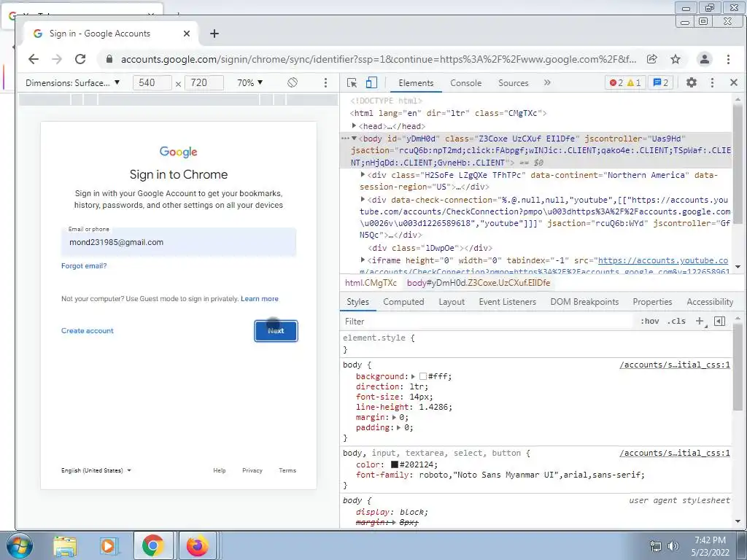This screenshot has width=747, height=560.
Task: Click the browser back arrow
Action: (x=34, y=59)
